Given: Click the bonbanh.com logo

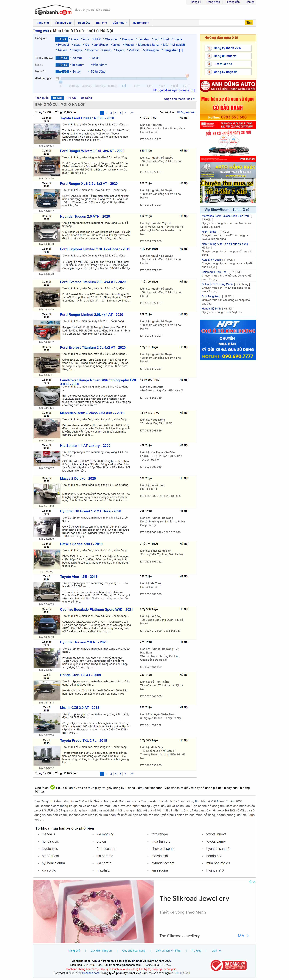Looking at the screenshot, I should tap(53, 11).
